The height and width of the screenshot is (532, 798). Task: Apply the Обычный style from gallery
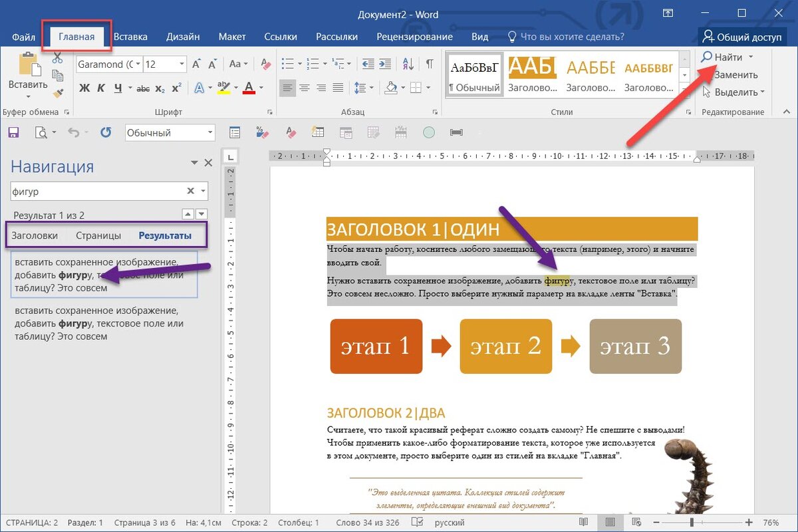[474, 75]
